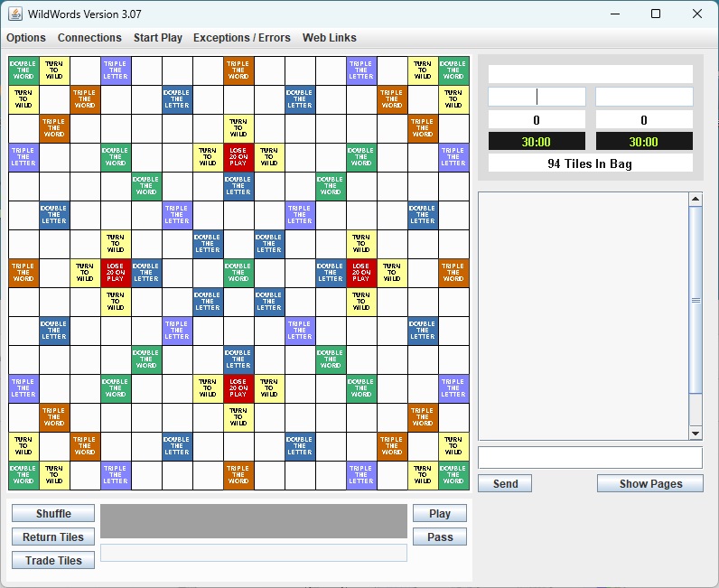The height and width of the screenshot is (588, 719).
Task: Open the Web Links menu
Action: pos(329,38)
